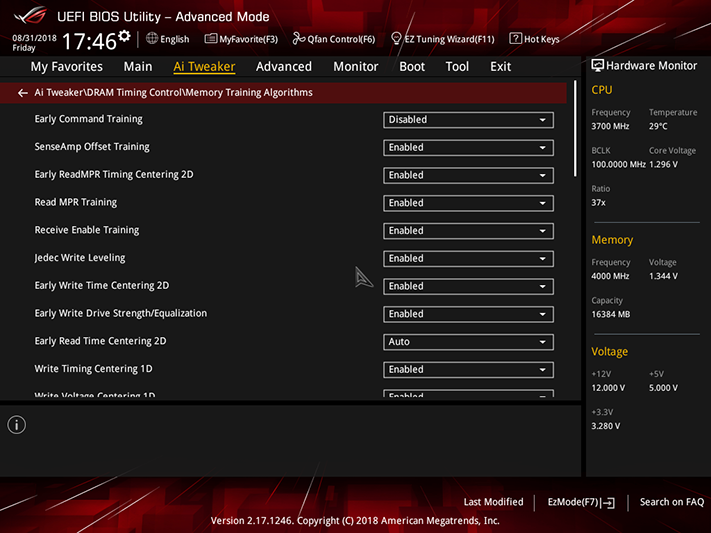Click Search on FAQ link
The width and height of the screenshot is (711, 533).
click(672, 502)
